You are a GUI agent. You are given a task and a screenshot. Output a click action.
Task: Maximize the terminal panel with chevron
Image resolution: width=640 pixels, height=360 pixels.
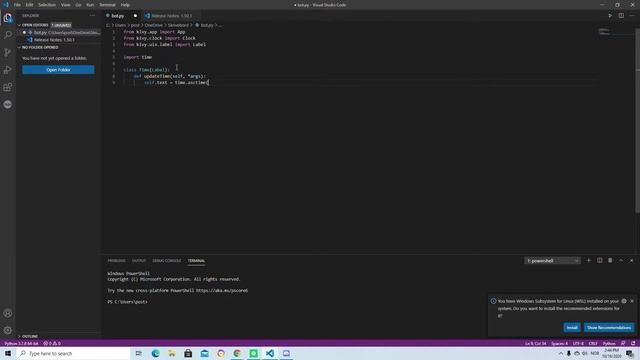pos(621,260)
